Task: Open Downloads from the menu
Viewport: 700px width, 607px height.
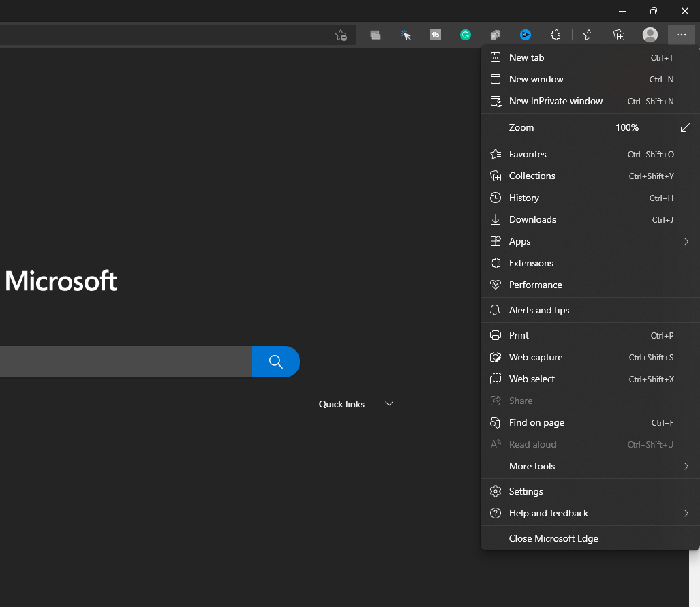Action: (x=590, y=220)
